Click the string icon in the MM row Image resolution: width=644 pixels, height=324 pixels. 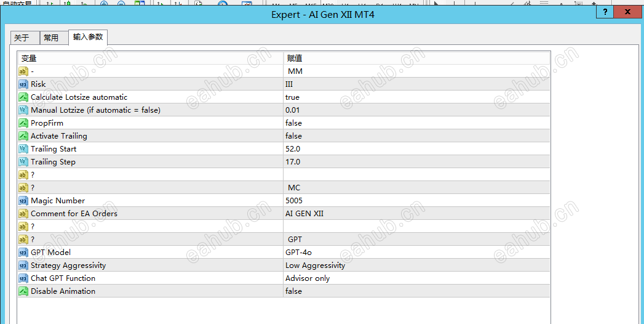[x=23, y=71]
